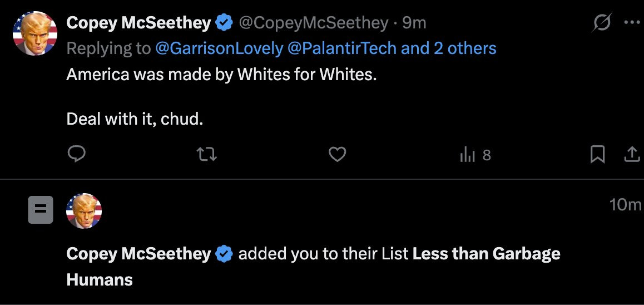Expand the "and 2 others" reply recipients
This screenshot has width=644, height=305.
tap(448, 48)
